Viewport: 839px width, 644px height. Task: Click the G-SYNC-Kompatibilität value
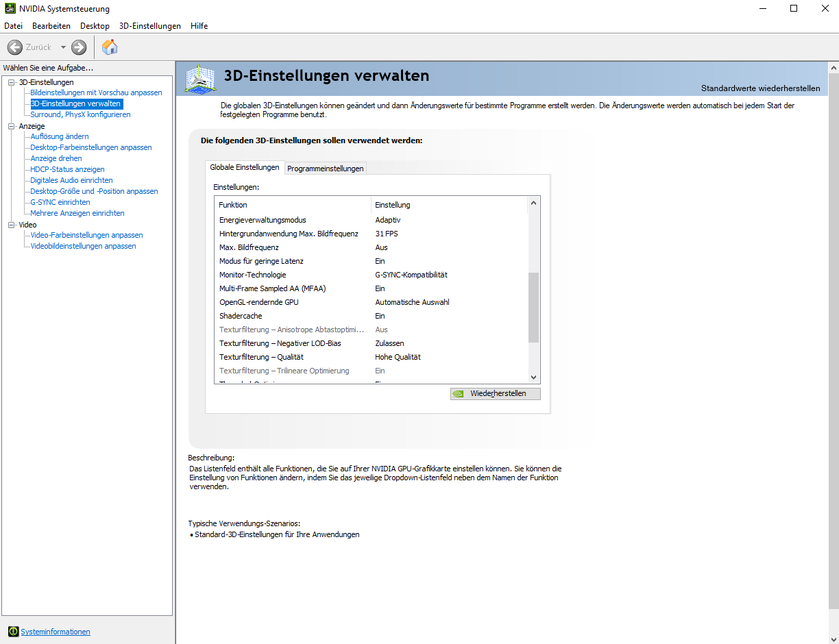tap(411, 275)
